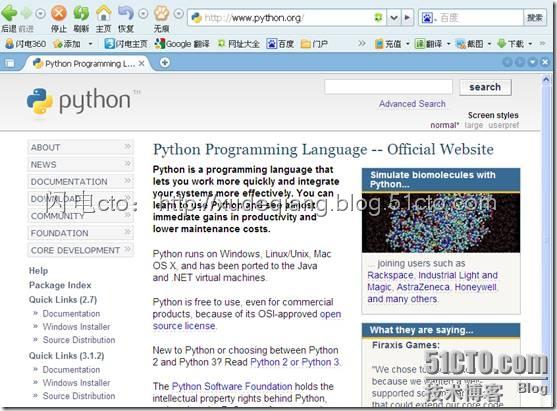Click the address bar with www.python.org
Viewport: 557px width, 411px height.
point(287,17)
